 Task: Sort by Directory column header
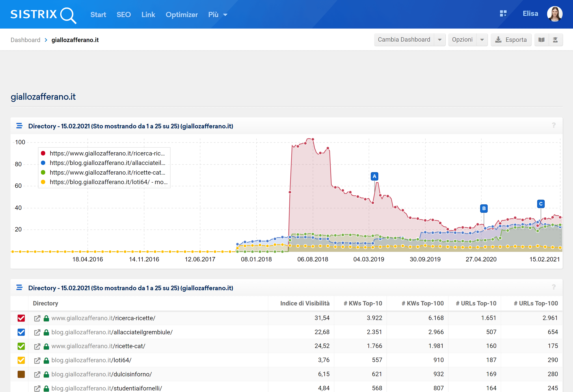pos(46,303)
